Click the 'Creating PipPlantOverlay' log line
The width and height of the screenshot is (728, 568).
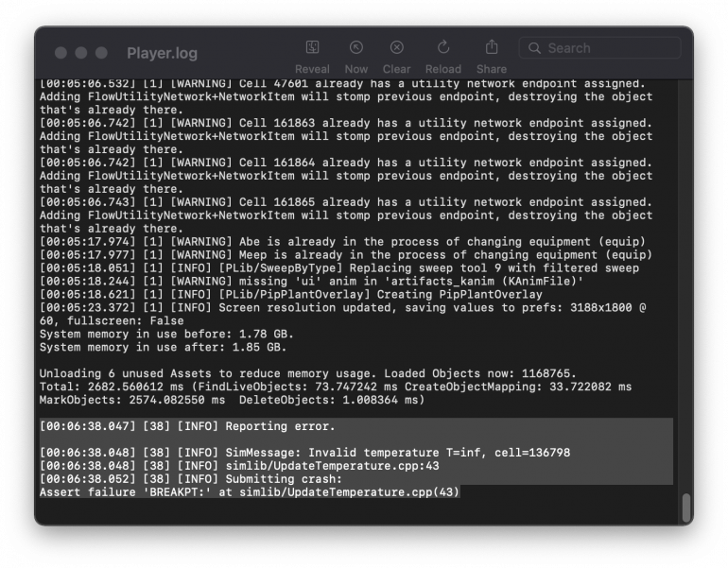pyautogui.click(x=290, y=294)
